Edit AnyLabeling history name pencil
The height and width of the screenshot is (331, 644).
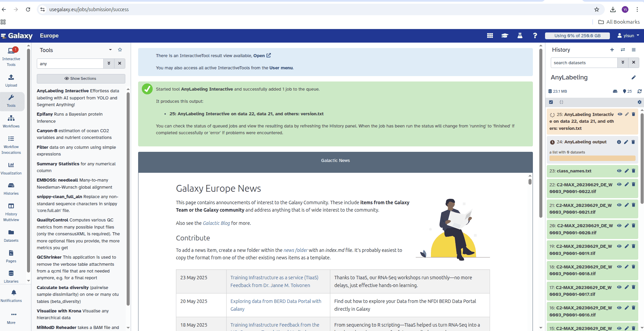pos(634,77)
